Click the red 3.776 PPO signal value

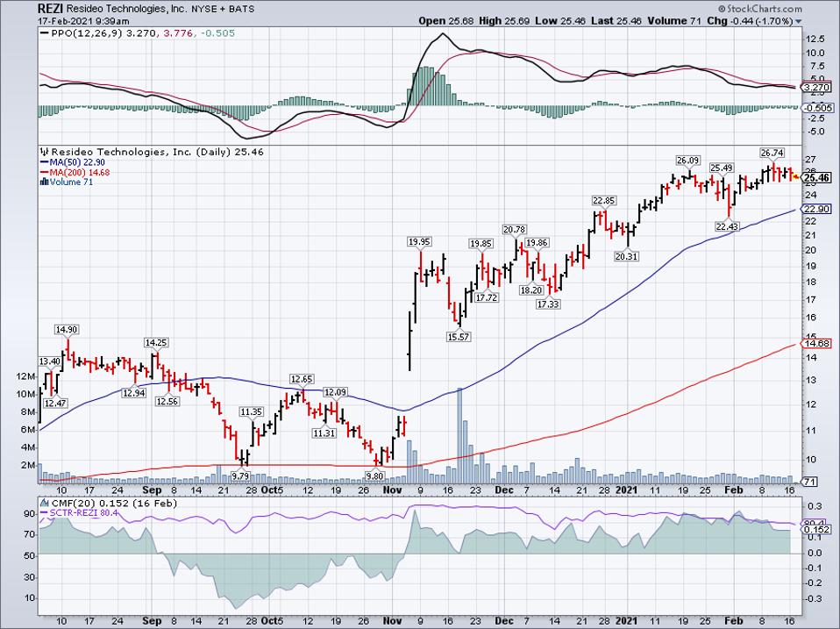[177, 33]
